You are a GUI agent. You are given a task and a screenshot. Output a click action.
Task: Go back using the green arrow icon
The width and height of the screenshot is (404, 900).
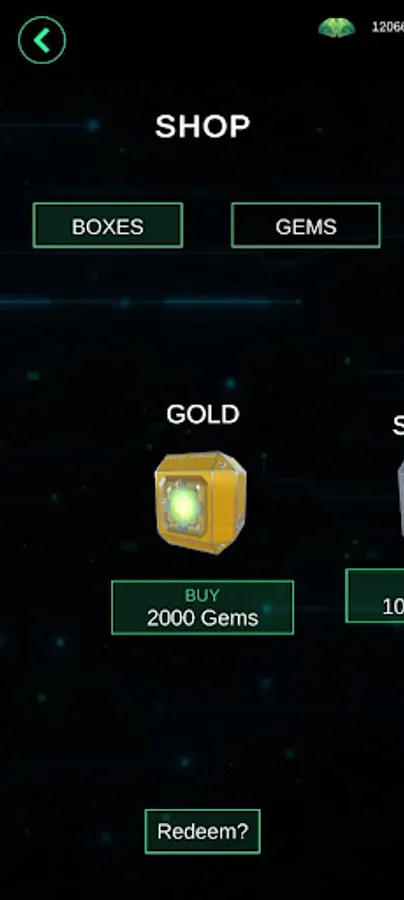click(42, 40)
